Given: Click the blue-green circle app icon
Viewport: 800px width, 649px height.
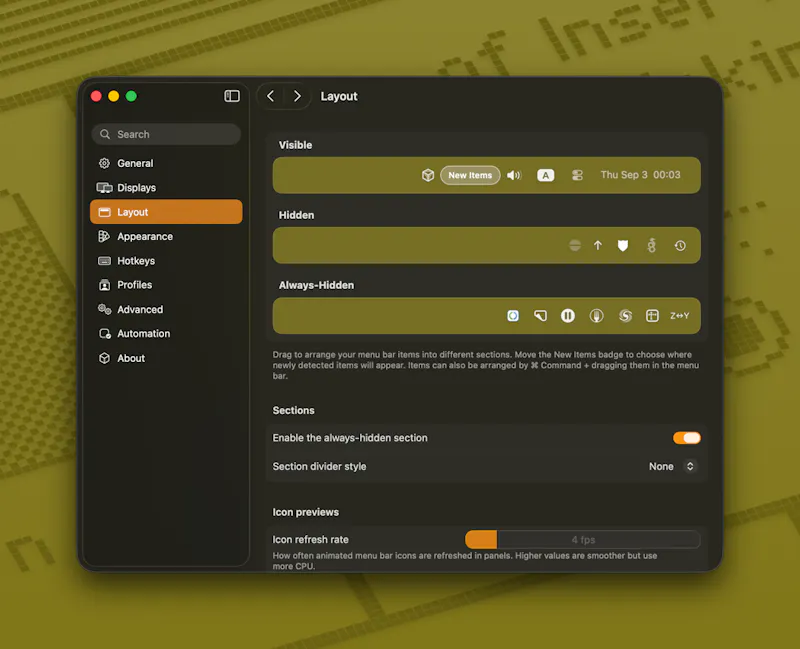Looking at the screenshot, I should pyautogui.click(x=513, y=316).
